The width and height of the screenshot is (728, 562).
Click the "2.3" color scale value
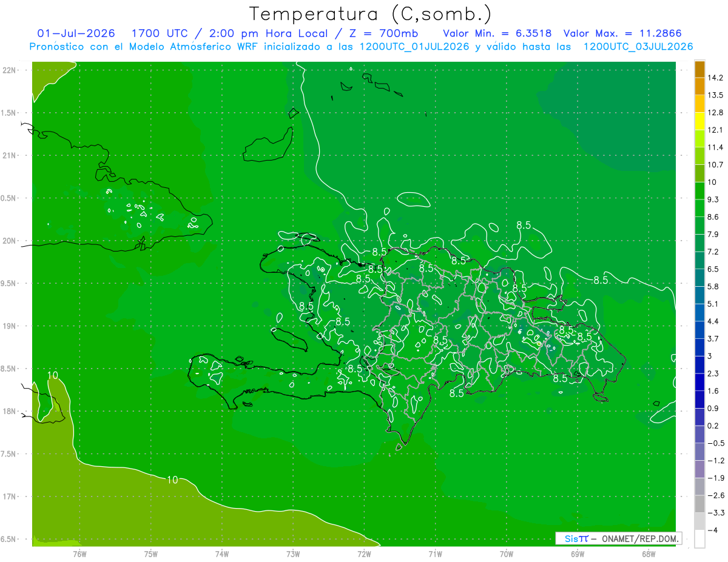[x=713, y=373]
